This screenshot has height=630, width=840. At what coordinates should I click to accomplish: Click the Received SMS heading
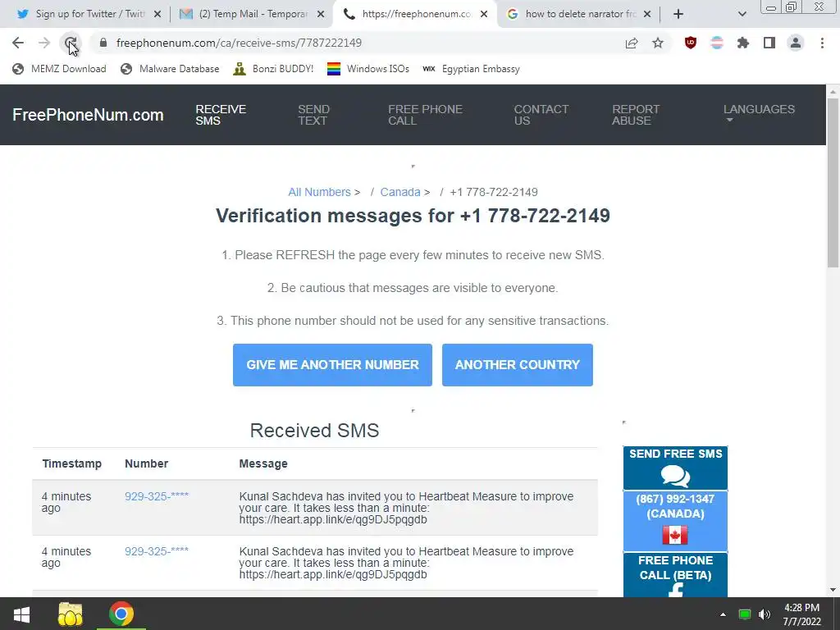[314, 431]
